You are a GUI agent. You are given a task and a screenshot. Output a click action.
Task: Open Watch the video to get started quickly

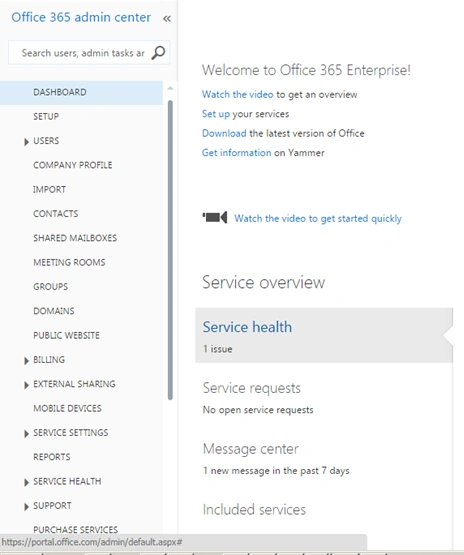pyautogui.click(x=318, y=218)
